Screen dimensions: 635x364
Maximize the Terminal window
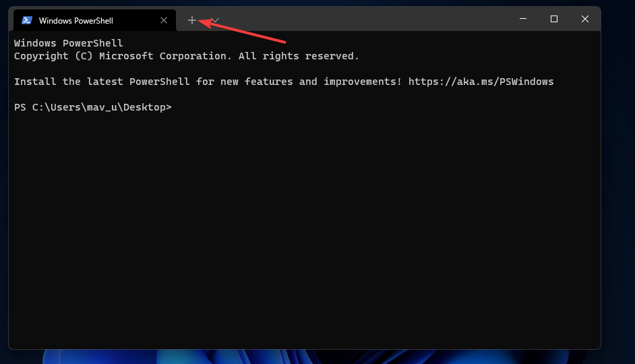[x=554, y=20]
